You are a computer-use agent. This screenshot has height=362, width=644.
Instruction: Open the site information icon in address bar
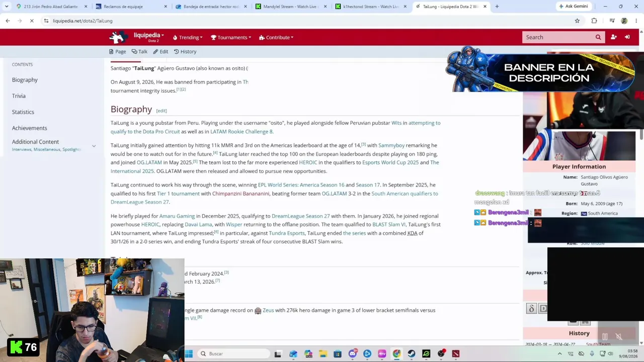click(x=46, y=21)
